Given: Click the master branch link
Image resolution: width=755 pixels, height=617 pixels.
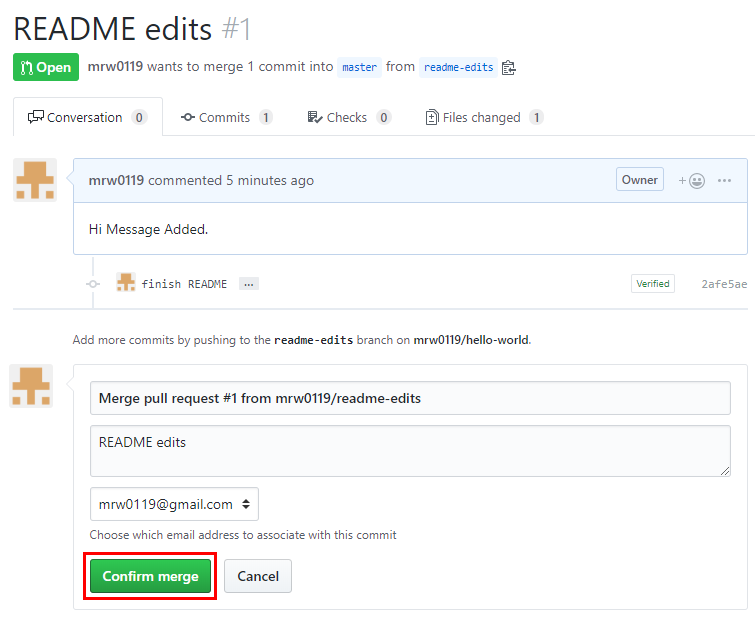Looking at the screenshot, I should (x=359, y=67).
